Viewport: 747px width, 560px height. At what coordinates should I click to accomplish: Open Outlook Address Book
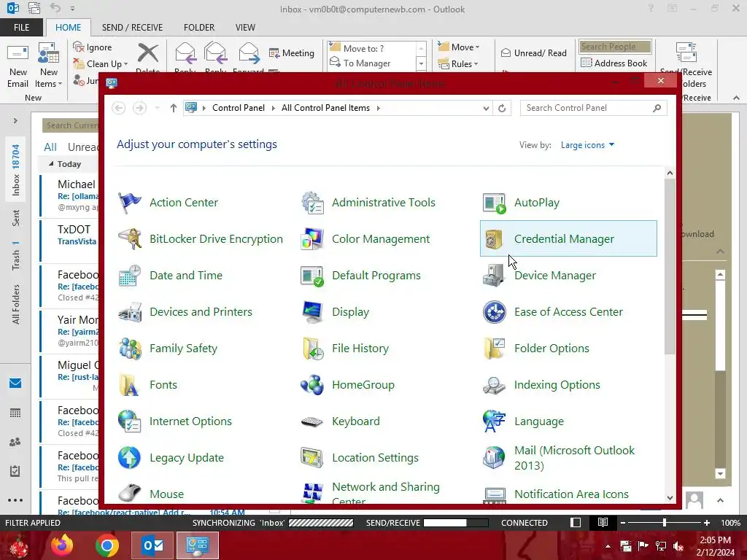point(614,63)
